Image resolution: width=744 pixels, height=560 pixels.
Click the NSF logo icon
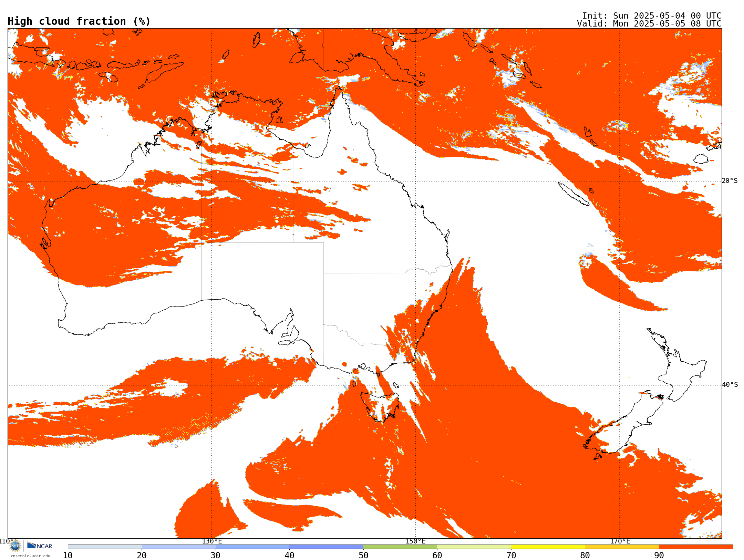pyautogui.click(x=15, y=546)
